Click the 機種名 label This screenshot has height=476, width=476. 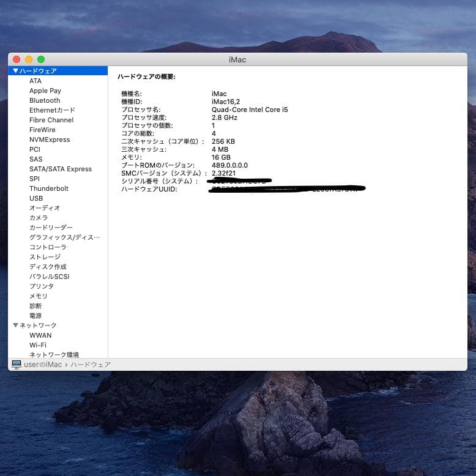pyautogui.click(x=132, y=94)
